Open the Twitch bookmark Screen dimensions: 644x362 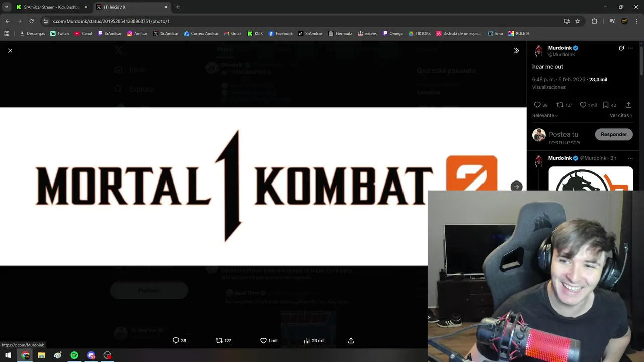coord(60,33)
